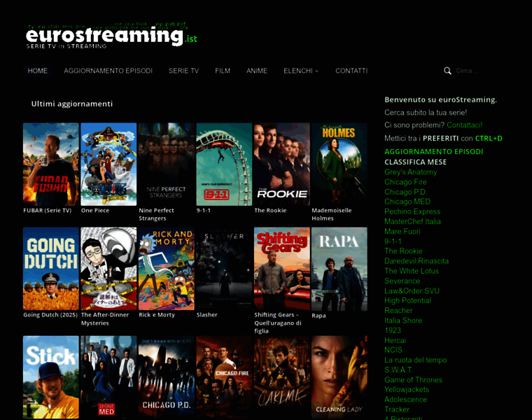
Task: Open the One Piece poster thumbnail
Action: [x=108, y=164]
